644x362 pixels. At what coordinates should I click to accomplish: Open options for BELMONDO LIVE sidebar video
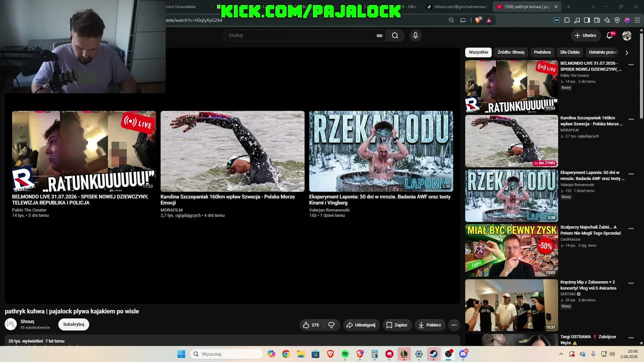[631, 64]
